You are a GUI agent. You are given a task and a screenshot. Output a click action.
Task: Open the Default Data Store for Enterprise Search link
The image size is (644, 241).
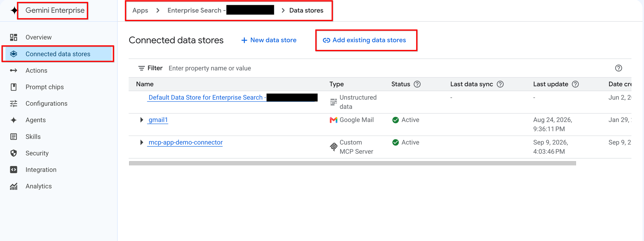[x=232, y=97]
